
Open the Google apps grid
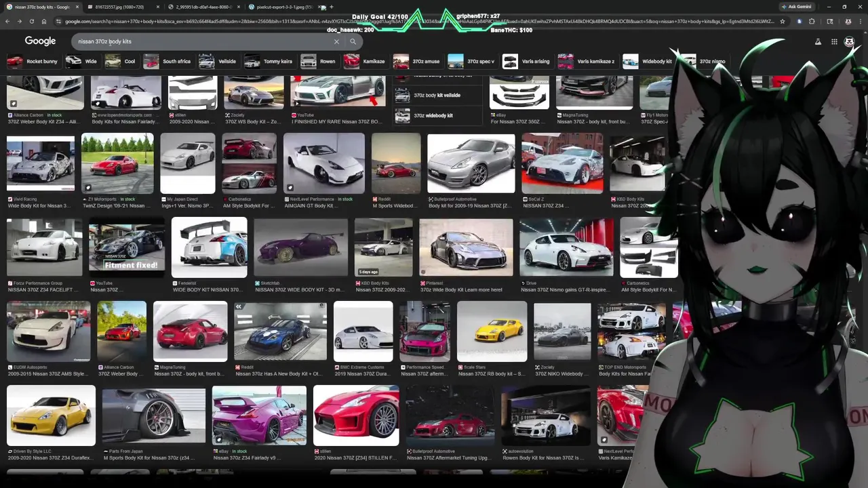[834, 41]
